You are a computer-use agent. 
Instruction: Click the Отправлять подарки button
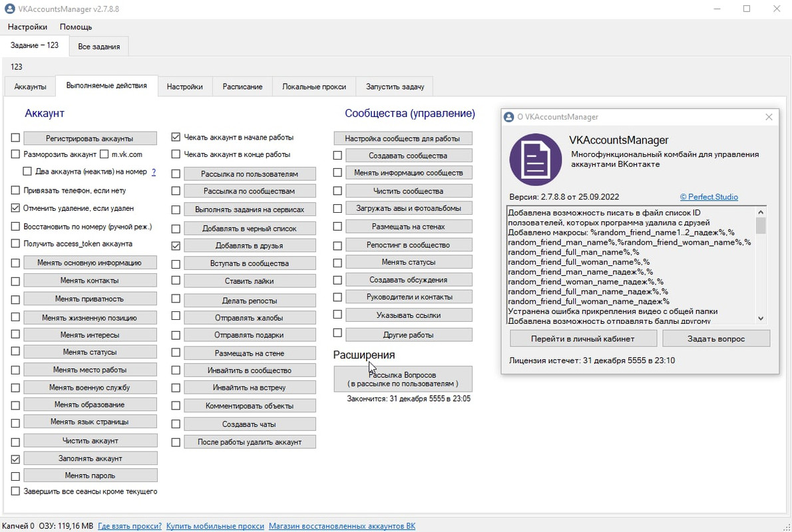pos(250,334)
